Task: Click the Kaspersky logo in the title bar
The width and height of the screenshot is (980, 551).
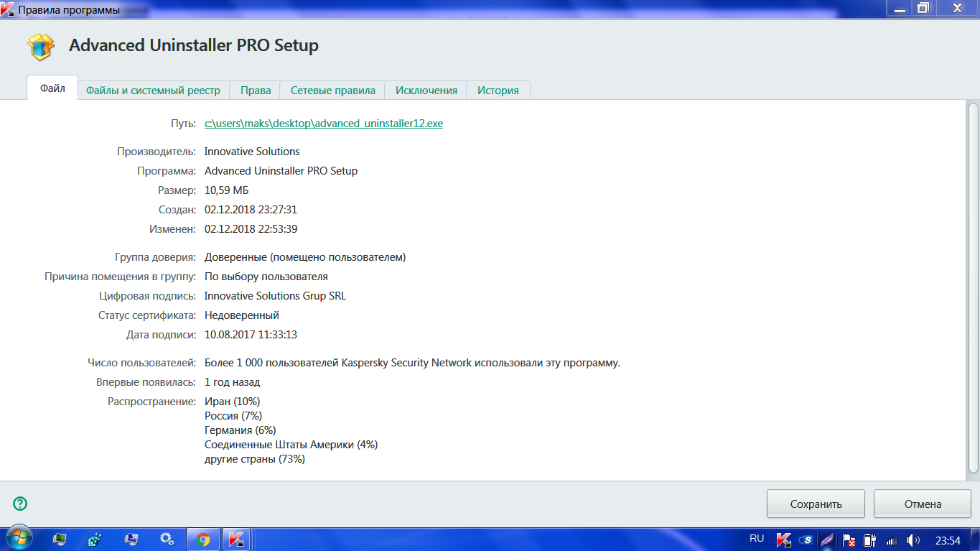Action: (8, 10)
